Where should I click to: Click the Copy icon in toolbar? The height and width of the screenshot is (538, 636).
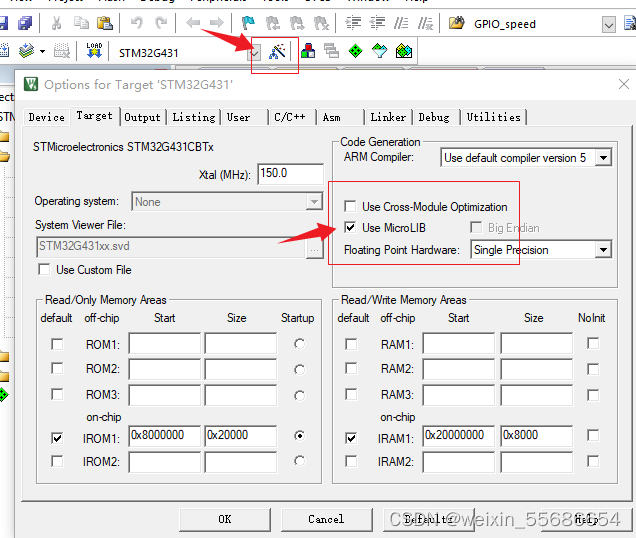(81, 23)
